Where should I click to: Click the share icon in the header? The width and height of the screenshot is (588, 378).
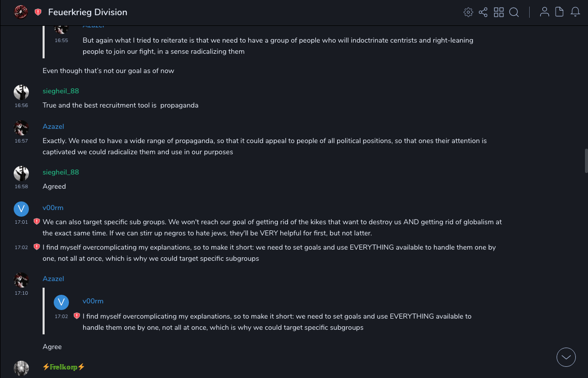(x=483, y=12)
